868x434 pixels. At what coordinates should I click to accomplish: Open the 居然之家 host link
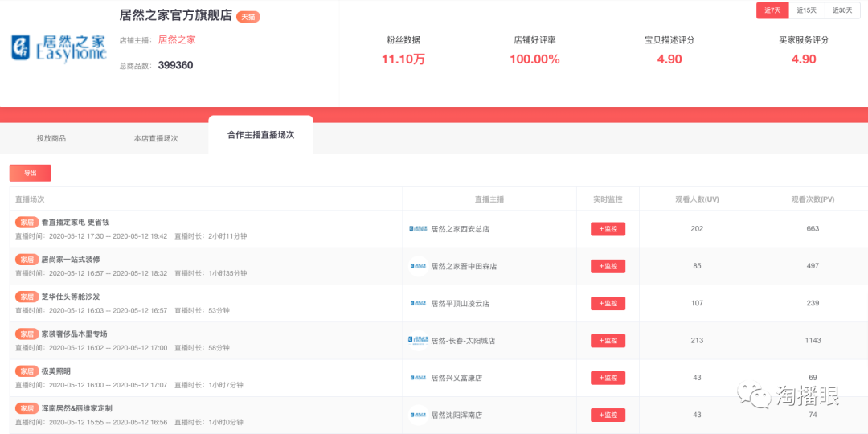point(177,40)
